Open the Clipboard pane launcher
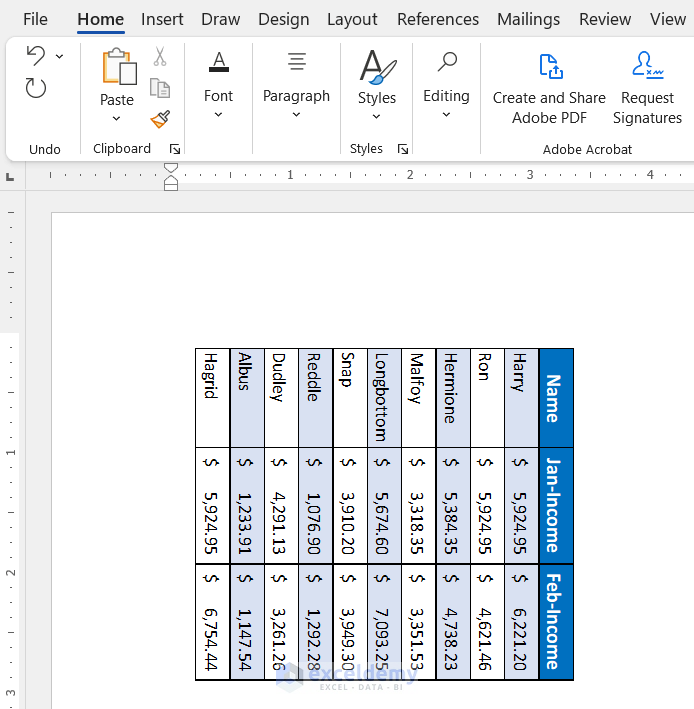This screenshot has height=709, width=694. coord(175,149)
